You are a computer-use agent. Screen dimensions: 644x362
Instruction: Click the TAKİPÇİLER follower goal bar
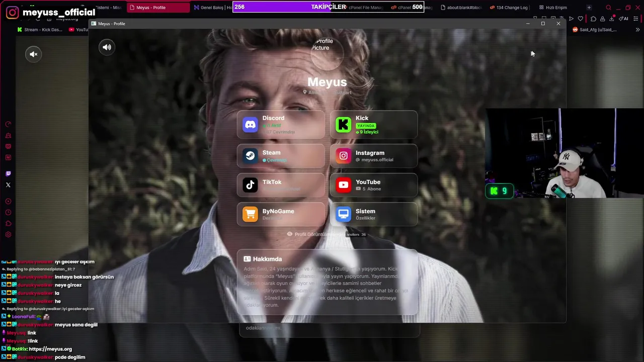pyautogui.click(x=328, y=7)
